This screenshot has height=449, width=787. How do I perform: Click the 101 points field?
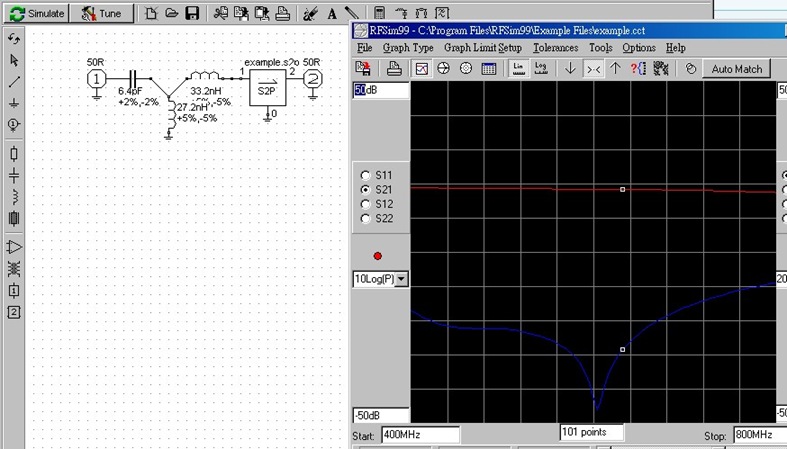point(592,432)
